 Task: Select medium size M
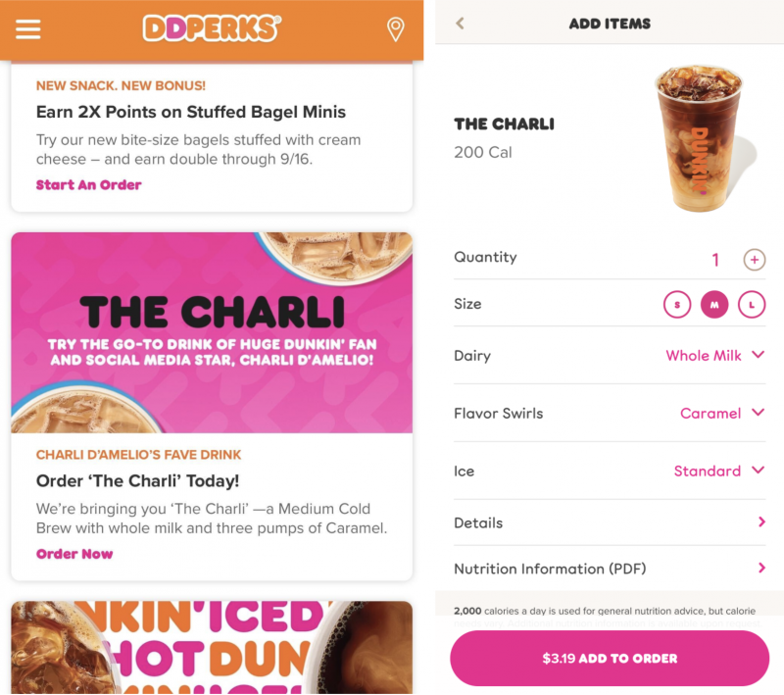click(x=714, y=305)
